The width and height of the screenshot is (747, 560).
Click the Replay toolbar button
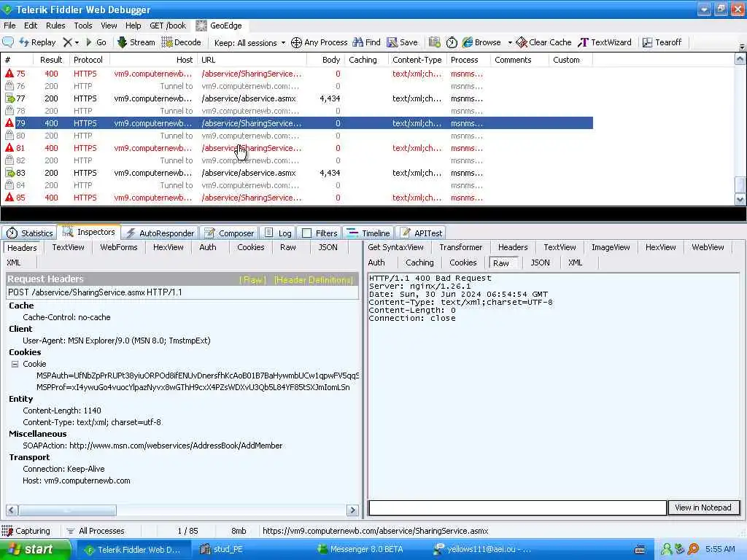(37, 42)
